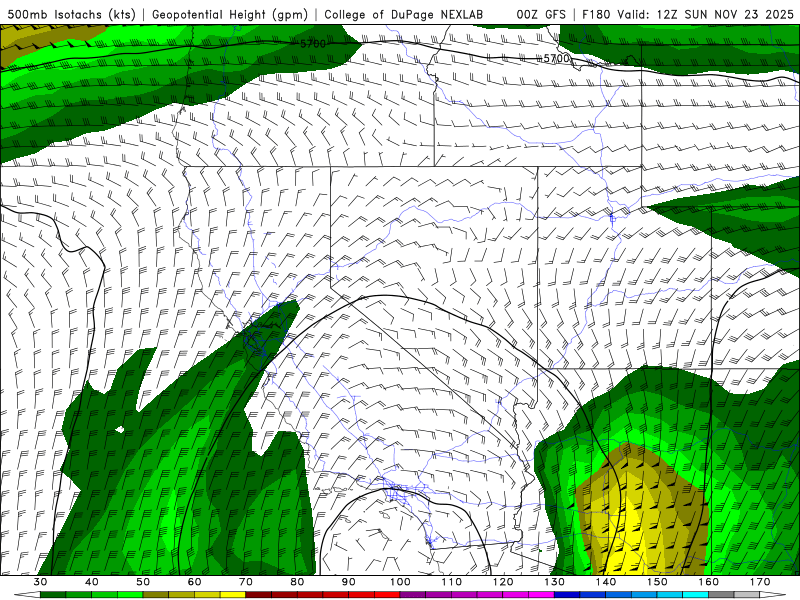Select the 120 value on the color scale
The width and height of the screenshot is (800, 600).
tap(503, 582)
